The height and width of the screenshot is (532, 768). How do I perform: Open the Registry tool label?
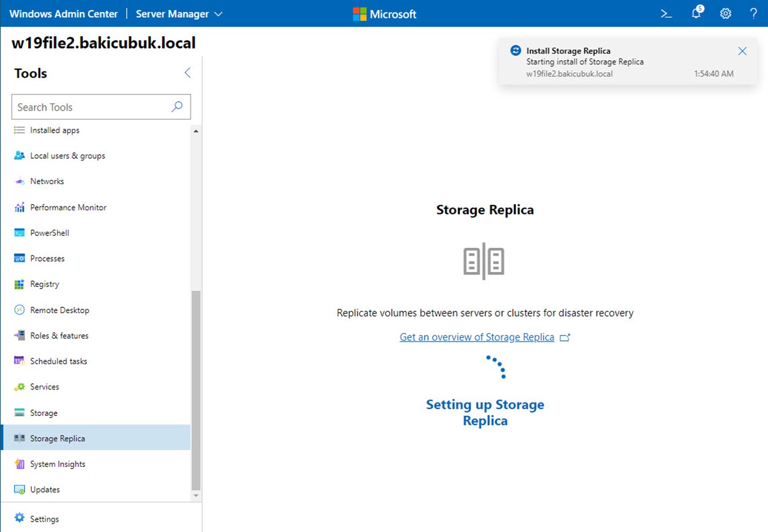(45, 284)
